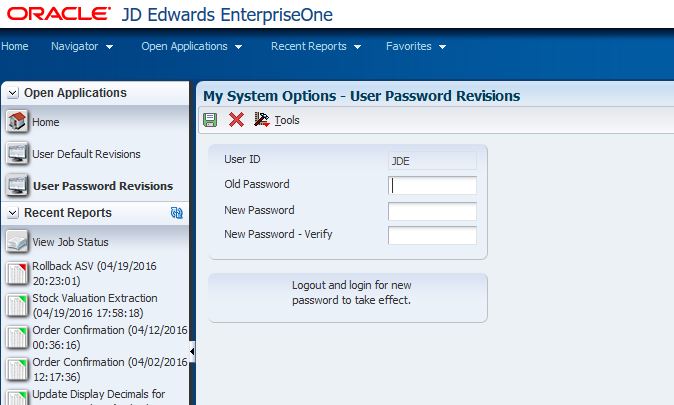Click the View Job Status icon
This screenshot has height=405, width=674.
point(17,242)
